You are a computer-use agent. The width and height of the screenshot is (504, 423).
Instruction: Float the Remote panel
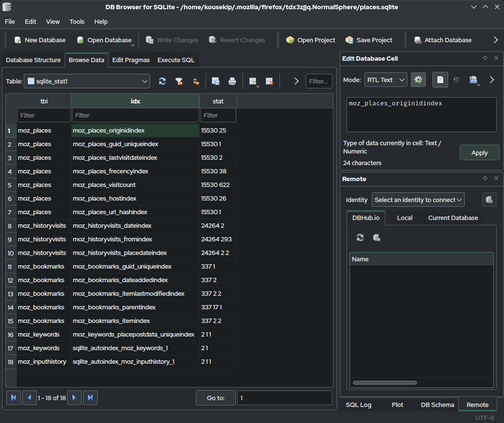pos(485,178)
